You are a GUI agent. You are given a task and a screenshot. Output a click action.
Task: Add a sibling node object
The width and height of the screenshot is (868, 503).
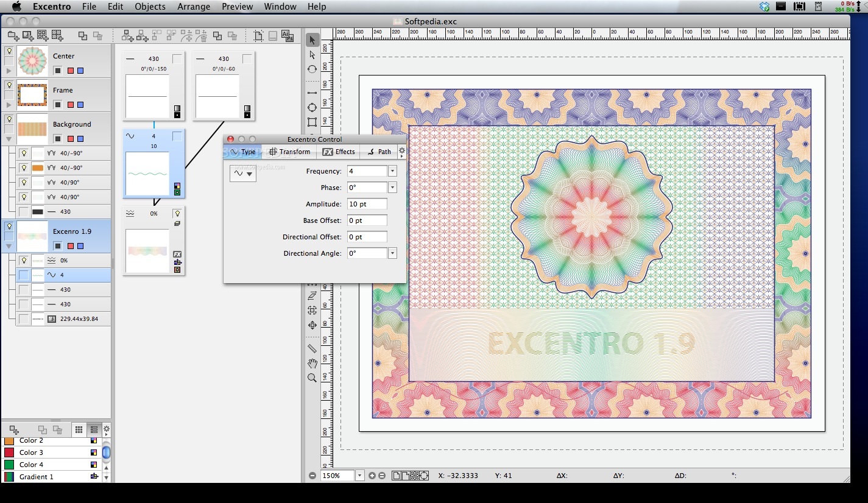click(143, 36)
